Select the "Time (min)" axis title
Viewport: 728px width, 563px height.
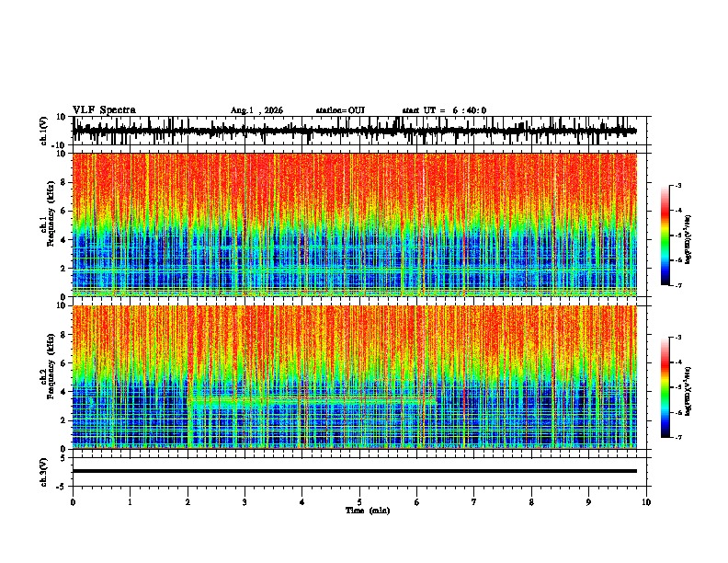pos(368,511)
